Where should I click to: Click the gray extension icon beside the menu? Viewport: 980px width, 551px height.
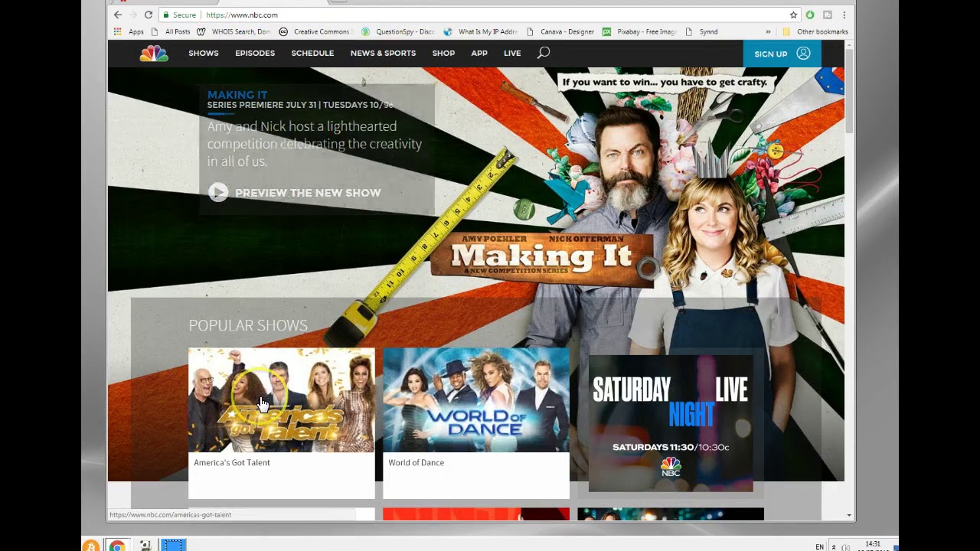828,15
